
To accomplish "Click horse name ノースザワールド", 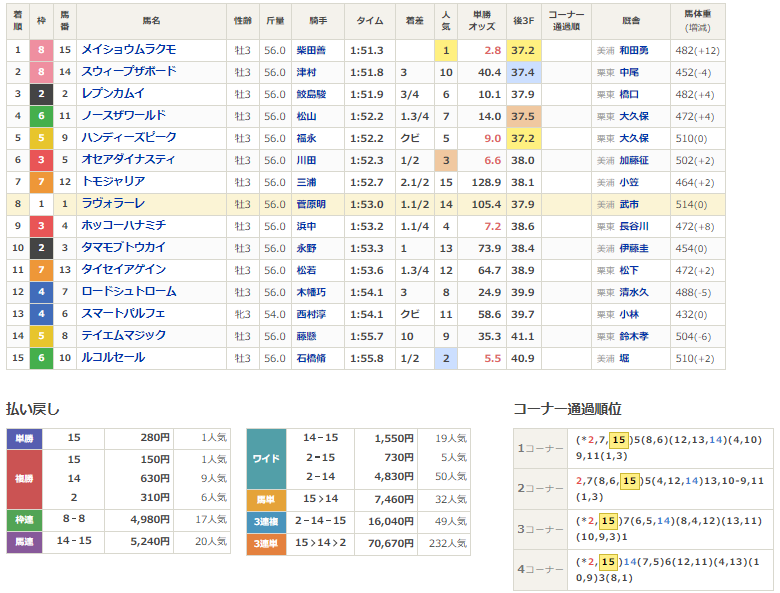I will click(123, 115).
